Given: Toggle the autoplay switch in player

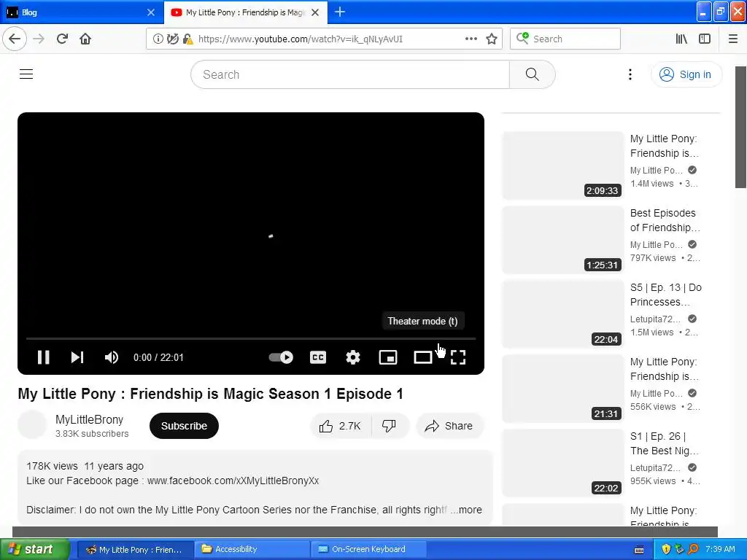Looking at the screenshot, I should point(281,357).
